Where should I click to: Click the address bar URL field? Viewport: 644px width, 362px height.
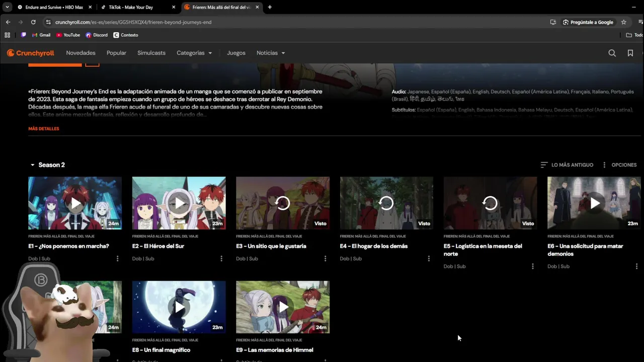[297, 22]
